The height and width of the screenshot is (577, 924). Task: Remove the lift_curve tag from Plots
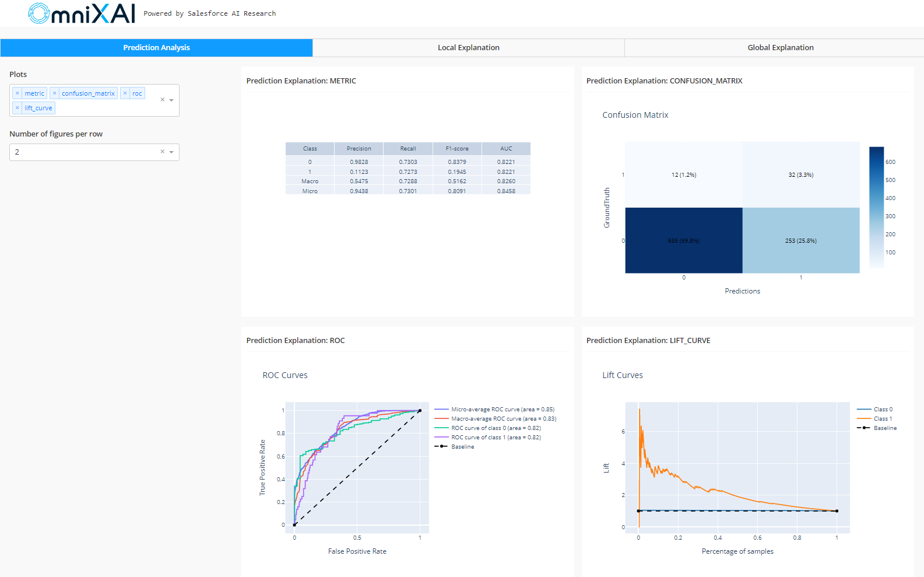click(x=17, y=108)
